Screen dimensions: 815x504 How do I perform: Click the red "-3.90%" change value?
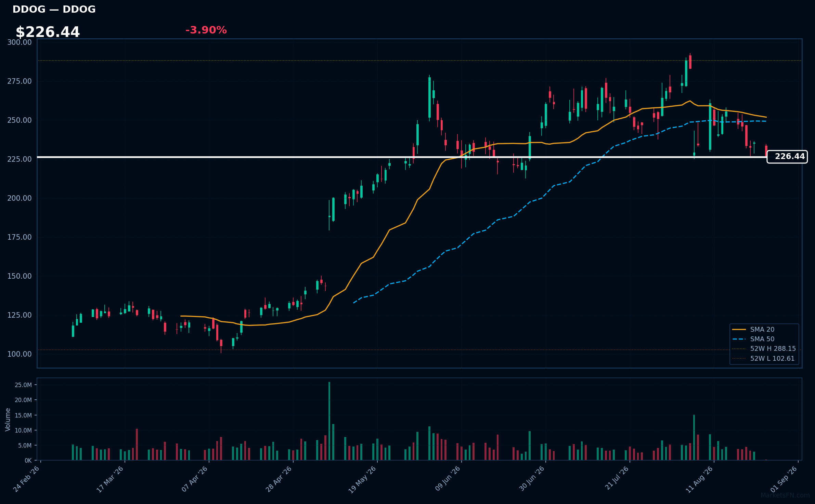click(206, 30)
